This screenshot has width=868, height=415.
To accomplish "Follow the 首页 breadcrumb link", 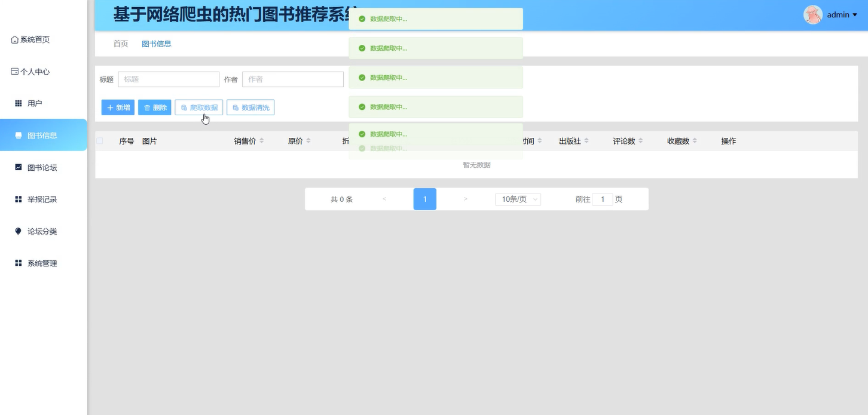I will (x=120, y=44).
